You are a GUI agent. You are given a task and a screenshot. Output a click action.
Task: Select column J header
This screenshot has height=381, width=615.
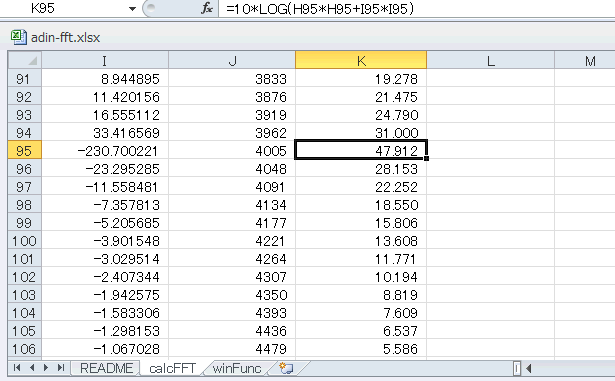coord(232,60)
